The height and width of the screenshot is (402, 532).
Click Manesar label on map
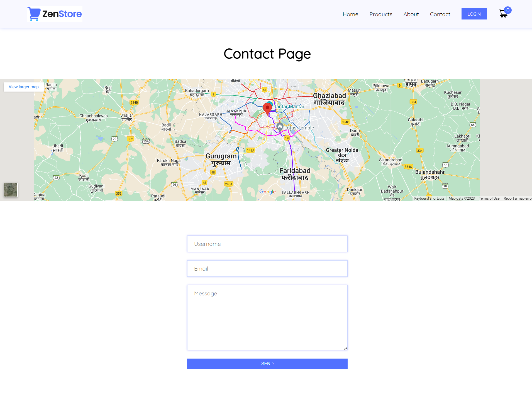tap(200, 190)
